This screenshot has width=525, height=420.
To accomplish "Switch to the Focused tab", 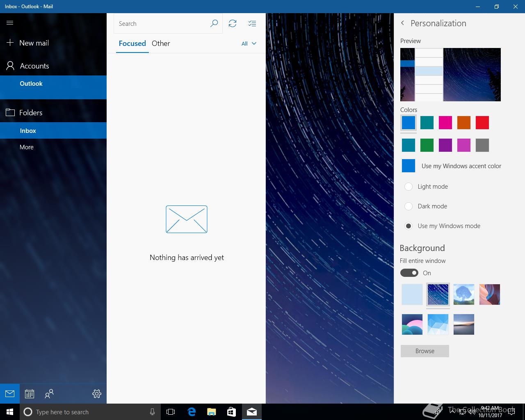I will pos(132,43).
